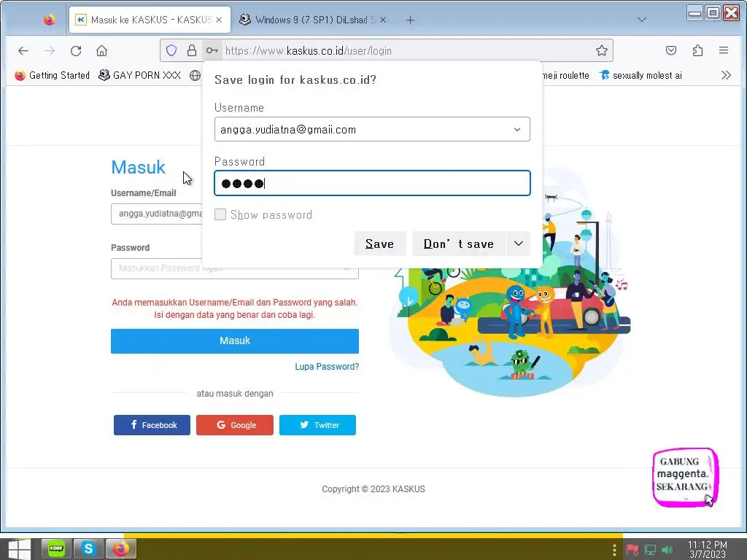Image resolution: width=747 pixels, height=560 pixels.
Task: Log in with the Facebook button
Action: 152,425
